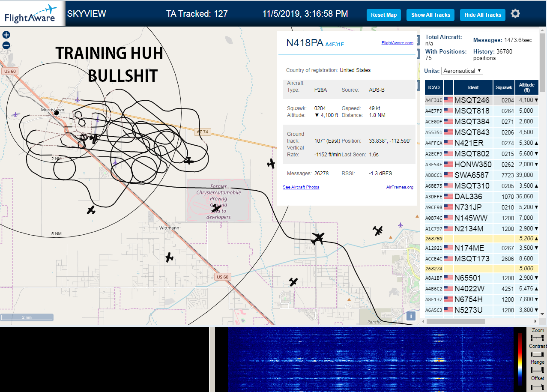Select the MSQT384 aircraft row
This screenshot has width=547, height=392.
pos(481,122)
